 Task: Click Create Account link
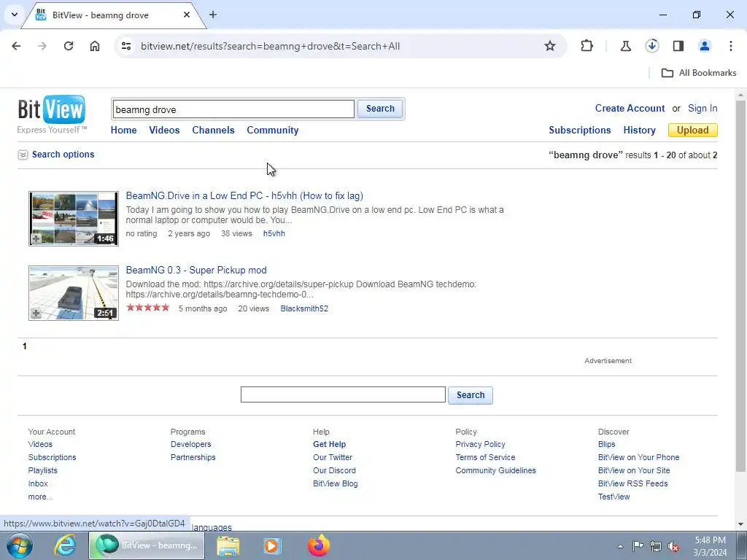point(630,108)
